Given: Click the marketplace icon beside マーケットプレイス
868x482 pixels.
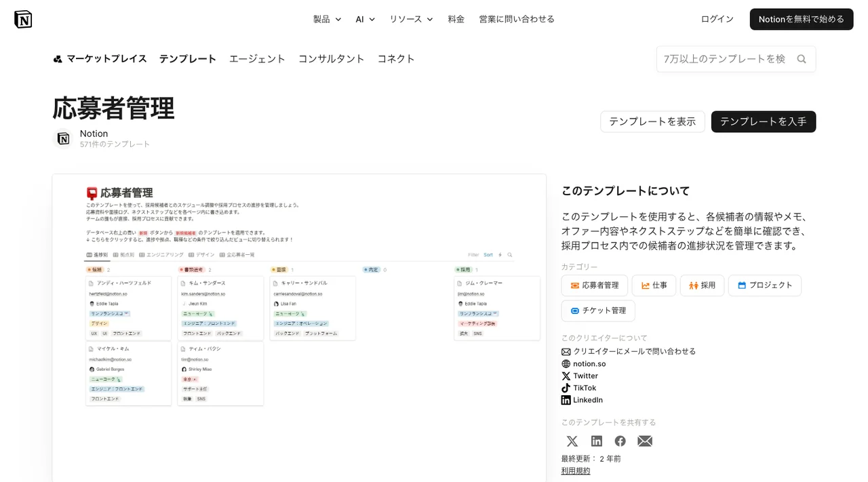Looking at the screenshot, I should click(x=58, y=59).
